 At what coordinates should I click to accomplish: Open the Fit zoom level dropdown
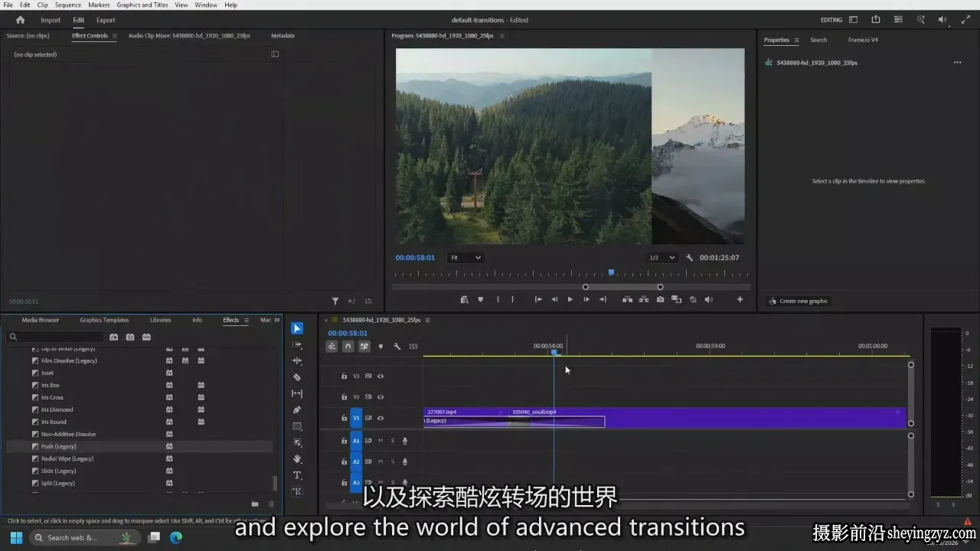coord(465,258)
